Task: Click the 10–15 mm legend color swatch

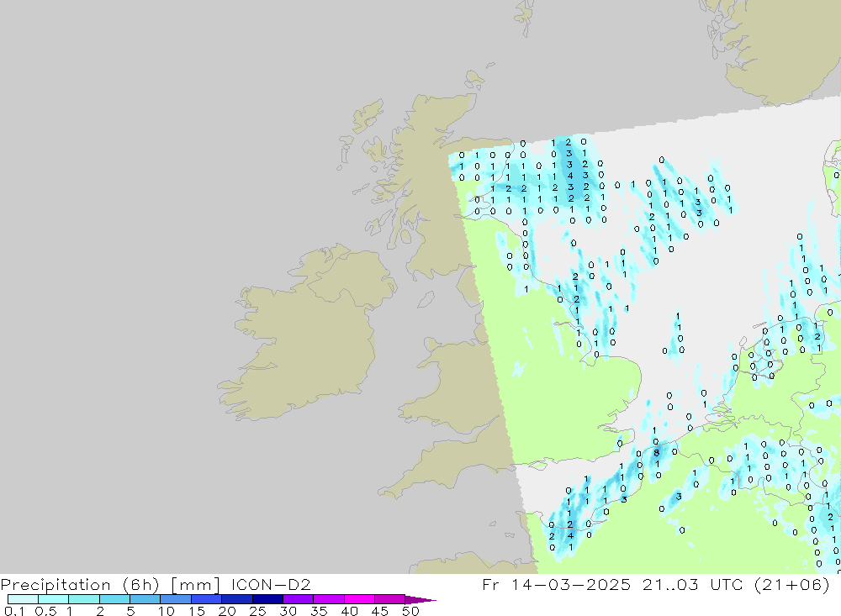Action: pyautogui.click(x=176, y=599)
